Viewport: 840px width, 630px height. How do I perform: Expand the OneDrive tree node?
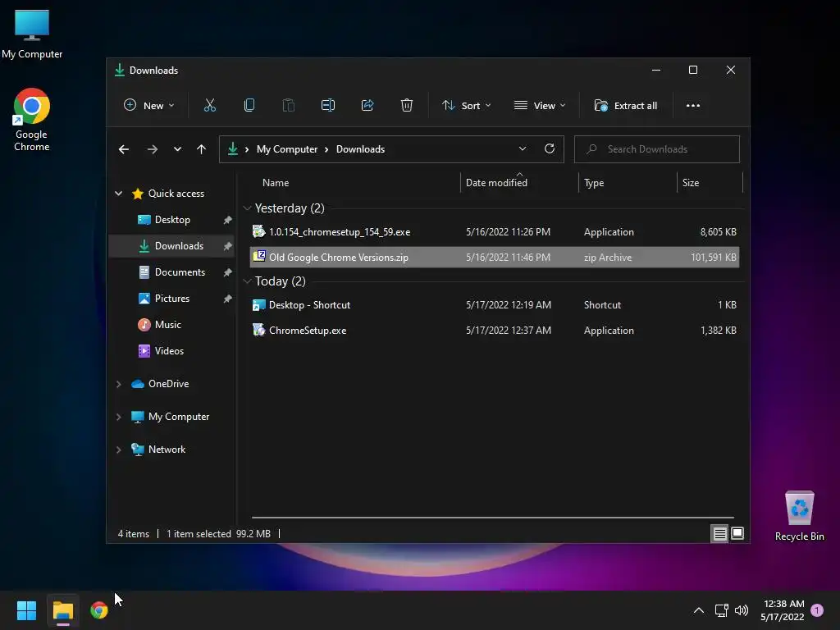[118, 384]
